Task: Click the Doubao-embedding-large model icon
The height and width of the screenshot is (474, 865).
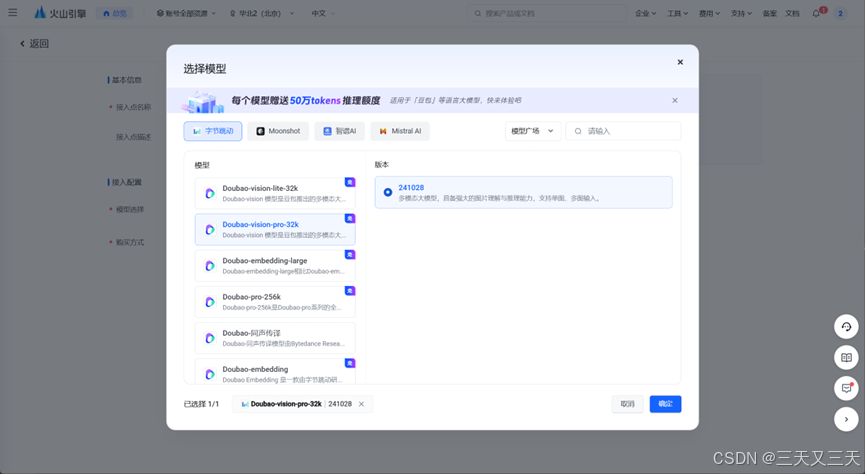Action: point(210,265)
